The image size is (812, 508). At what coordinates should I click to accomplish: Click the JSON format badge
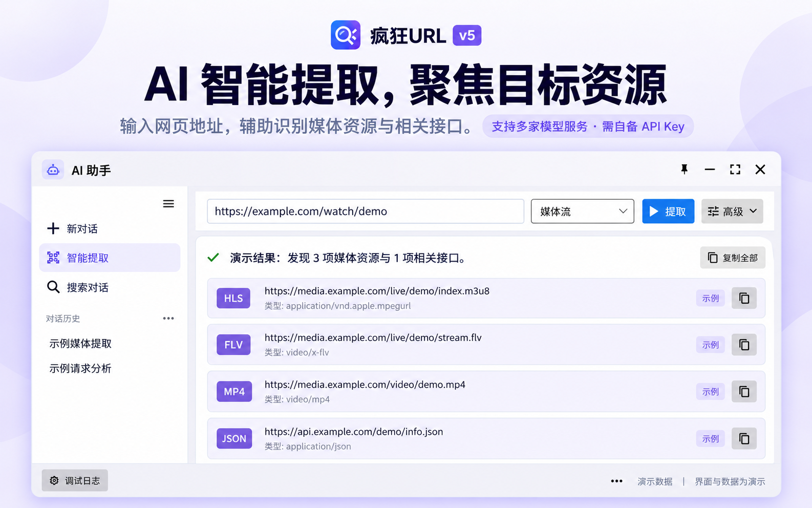tap(234, 439)
